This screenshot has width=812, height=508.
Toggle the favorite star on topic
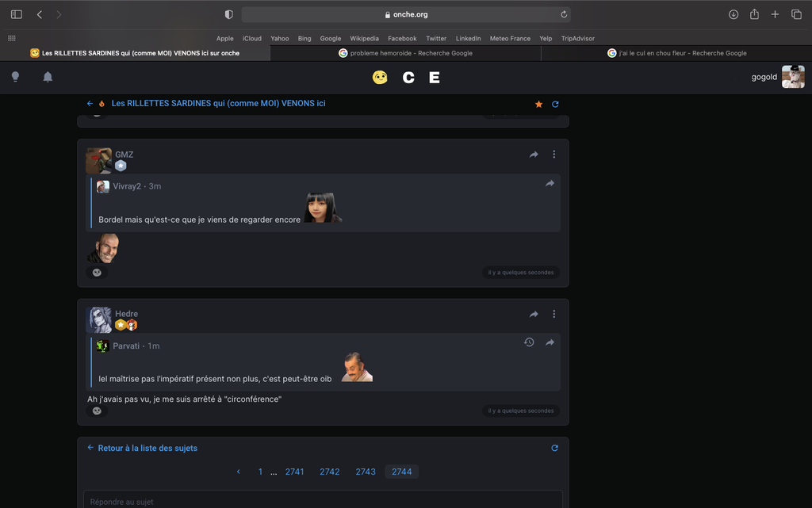538,104
